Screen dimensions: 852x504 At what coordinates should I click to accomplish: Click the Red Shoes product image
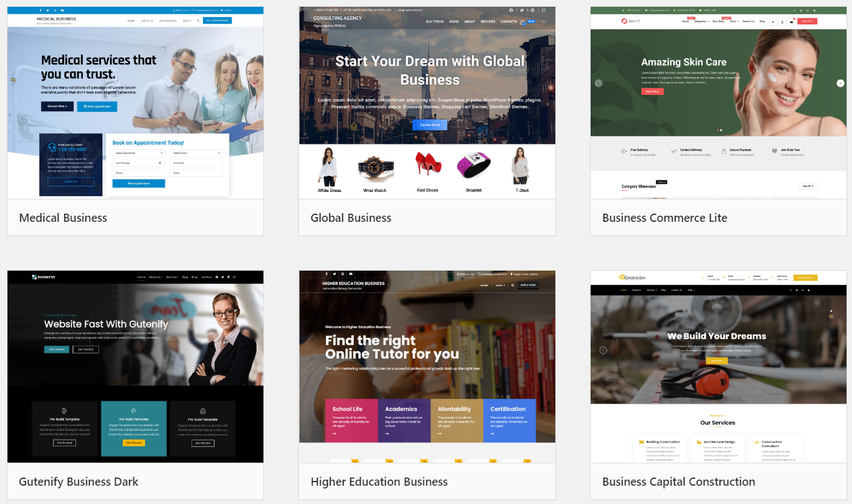pos(428,165)
